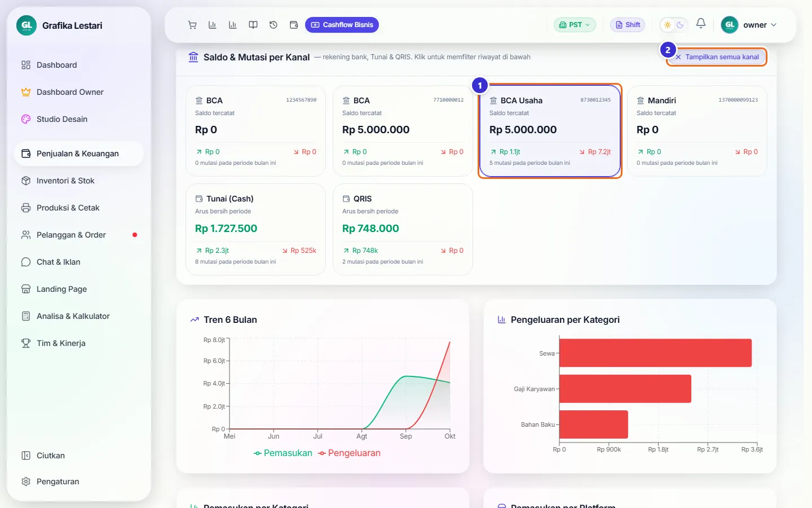812x508 pixels.
Task: Collapse sidebar with Ciutkan
Action: (79, 456)
